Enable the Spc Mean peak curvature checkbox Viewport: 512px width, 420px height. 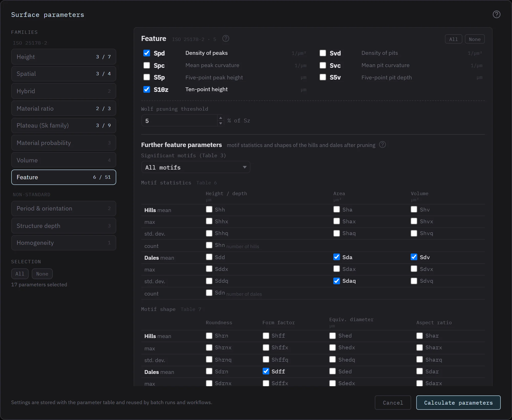click(147, 65)
